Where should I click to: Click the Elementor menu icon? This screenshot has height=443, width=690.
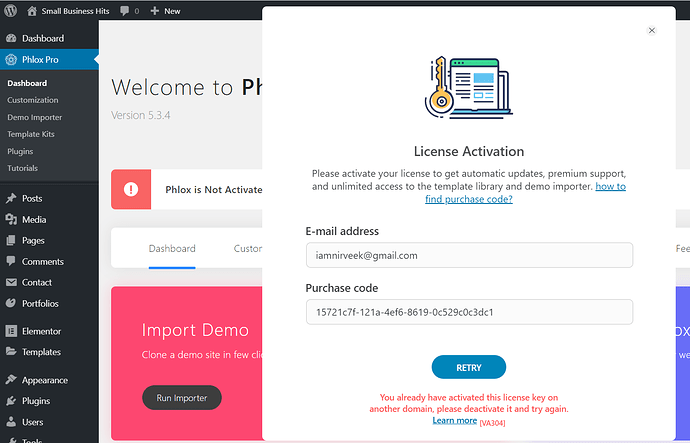(x=11, y=331)
